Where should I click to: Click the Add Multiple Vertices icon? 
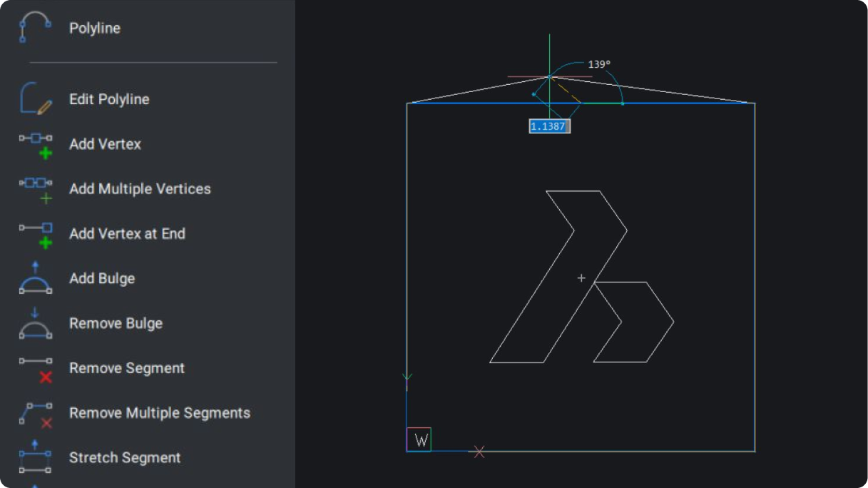[36, 190]
